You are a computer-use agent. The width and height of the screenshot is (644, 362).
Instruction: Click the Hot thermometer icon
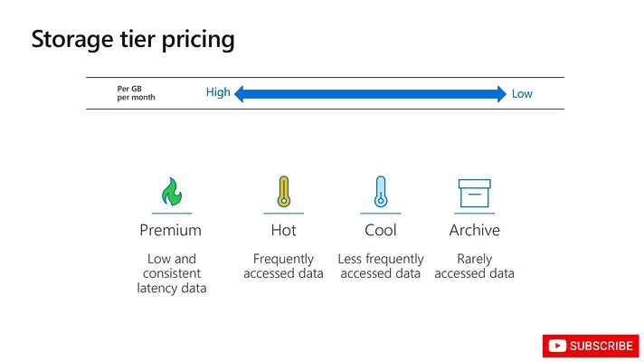(x=283, y=192)
